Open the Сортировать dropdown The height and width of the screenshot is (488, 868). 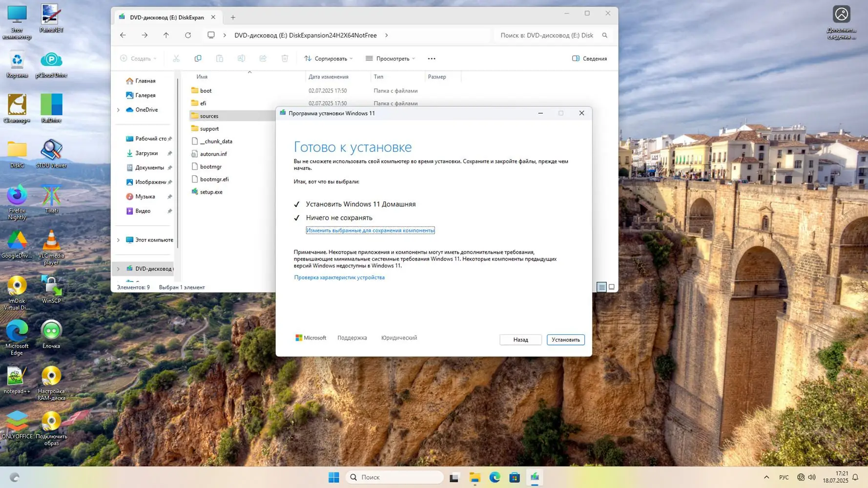click(329, 59)
